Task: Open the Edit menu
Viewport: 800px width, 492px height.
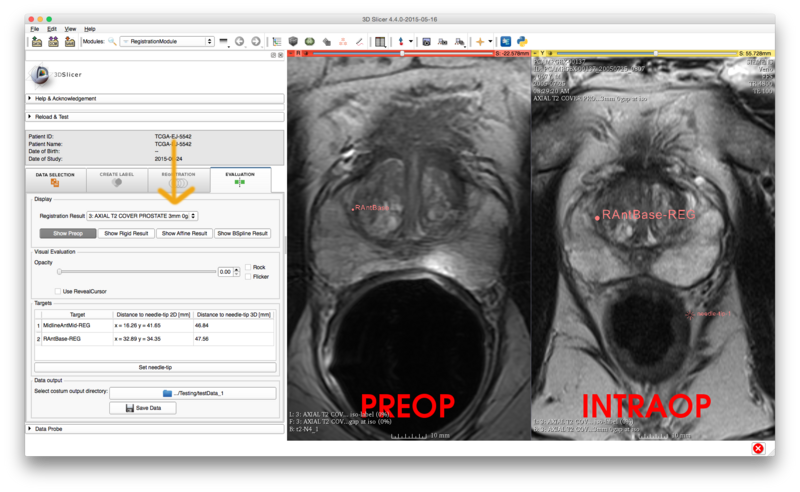Action: coord(52,29)
